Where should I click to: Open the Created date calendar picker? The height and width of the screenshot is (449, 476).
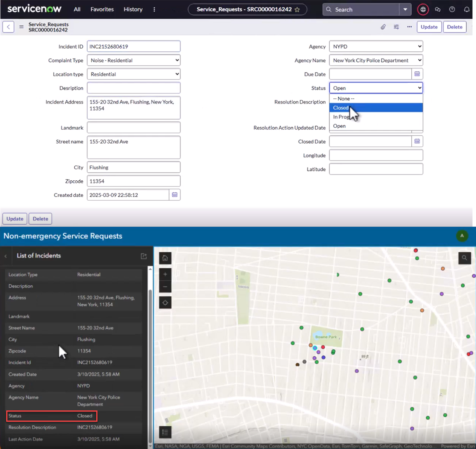(x=175, y=195)
